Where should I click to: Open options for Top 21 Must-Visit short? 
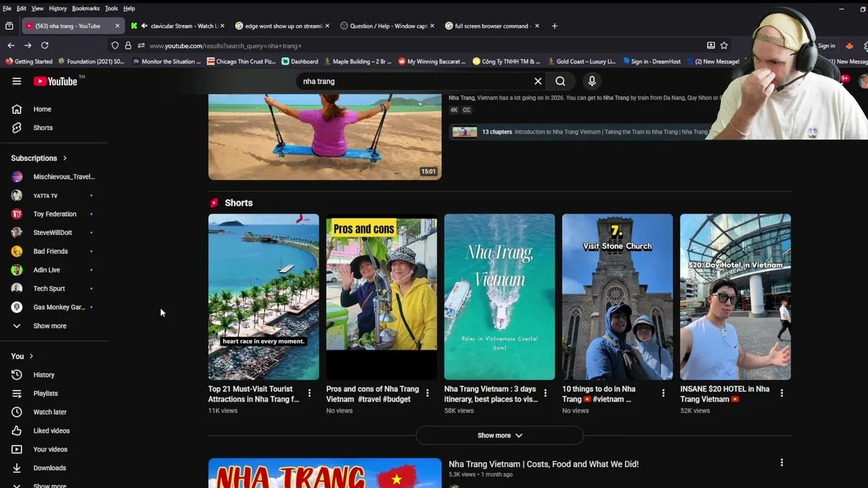pyautogui.click(x=309, y=393)
